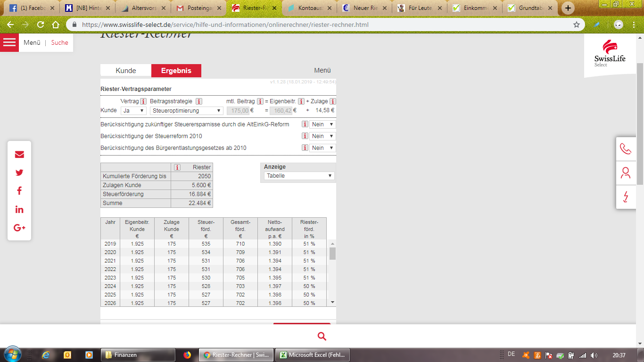Show info for Steuerreform 2010 row
644x362 pixels.
pyautogui.click(x=305, y=136)
